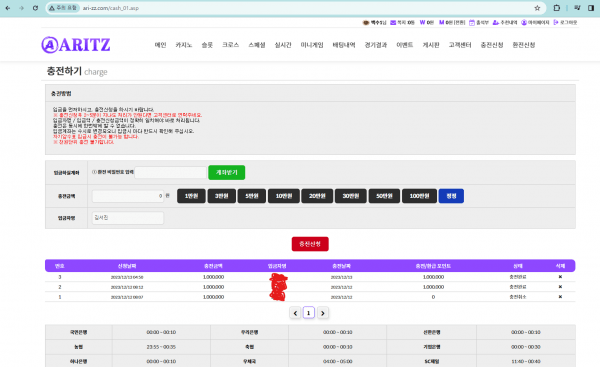Open the 스페셜 menu item
600x367 pixels.
(x=257, y=45)
